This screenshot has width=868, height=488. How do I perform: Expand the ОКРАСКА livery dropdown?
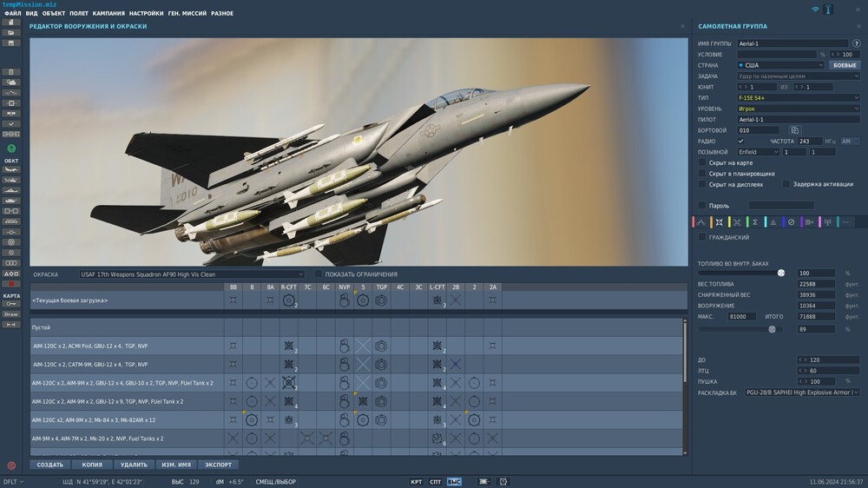coord(192,274)
